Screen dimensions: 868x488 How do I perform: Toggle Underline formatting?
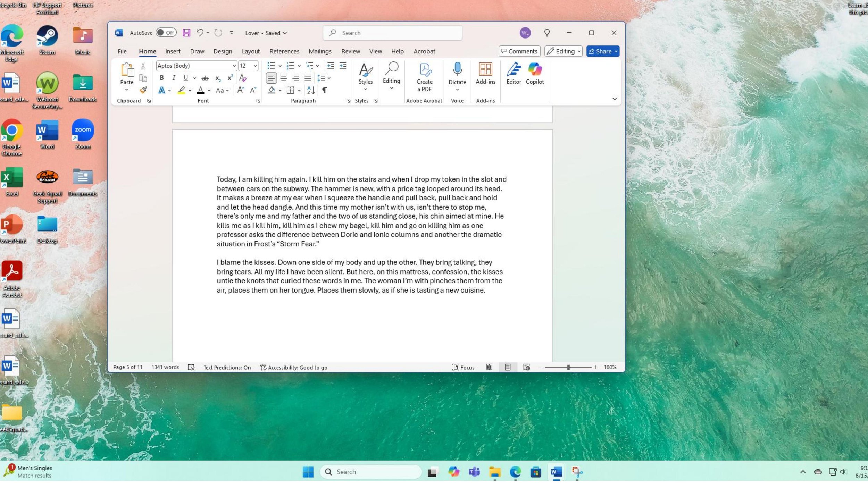point(186,78)
